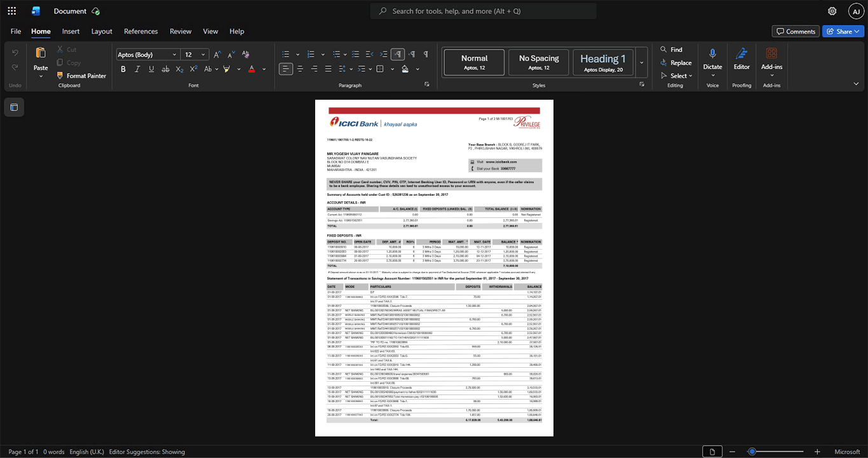Toggle Strikethrough formatting
Viewport: 868px width, 458px height.
[x=166, y=69]
